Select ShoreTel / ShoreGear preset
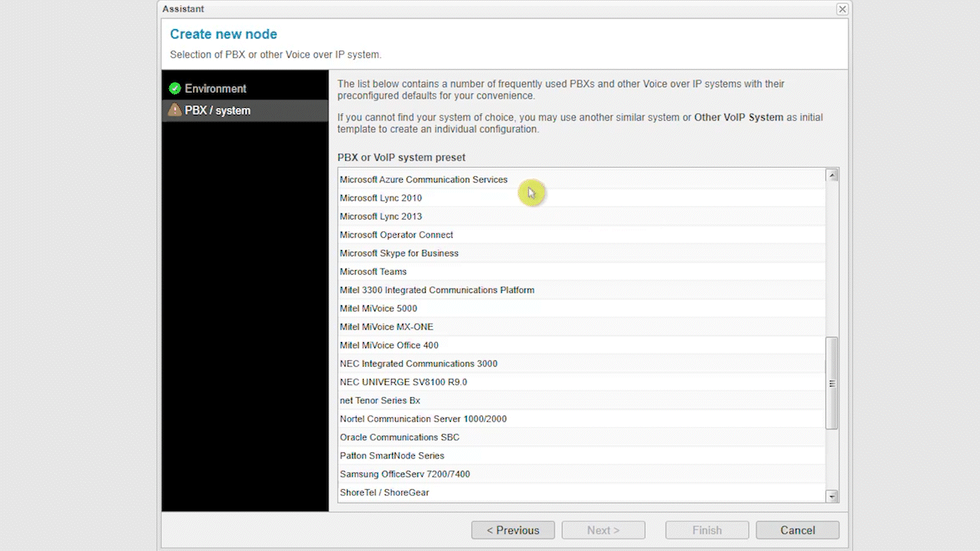Image resolution: width=980 pixels, height=551 pixels. [582, 492]
